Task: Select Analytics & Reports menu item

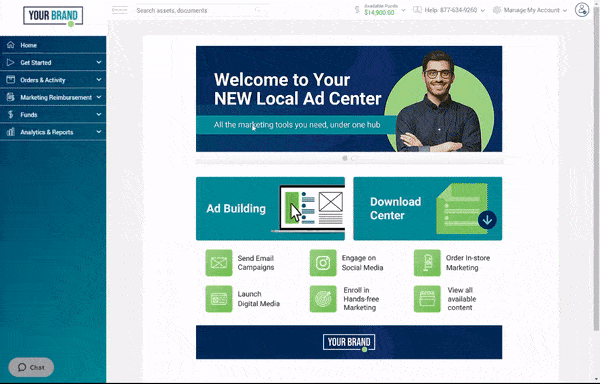Action: pyautogui.click(x=53, y=132)
